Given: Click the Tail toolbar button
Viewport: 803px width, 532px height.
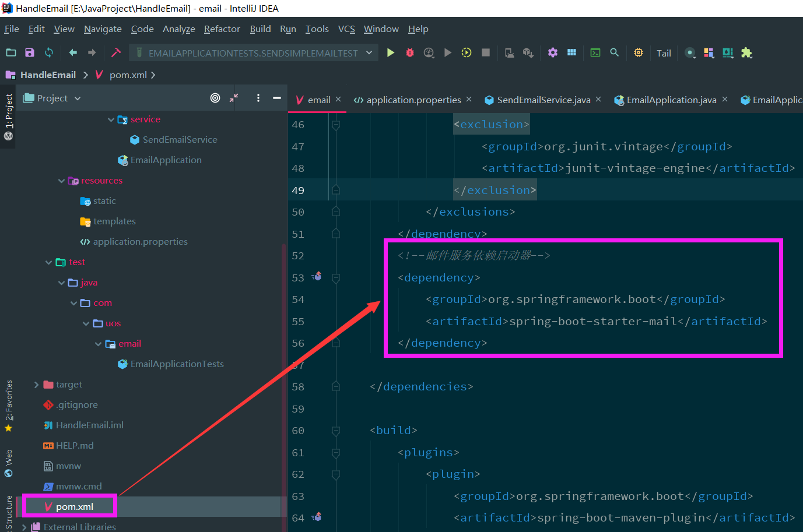Looking at the screenshot, I should pyautogui.click(x=664, y=53).
